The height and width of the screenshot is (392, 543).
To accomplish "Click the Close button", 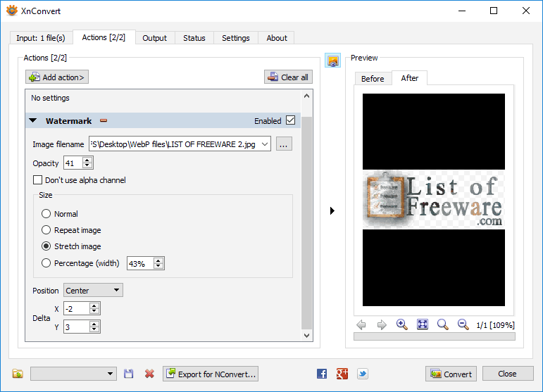I will [507, 374].
